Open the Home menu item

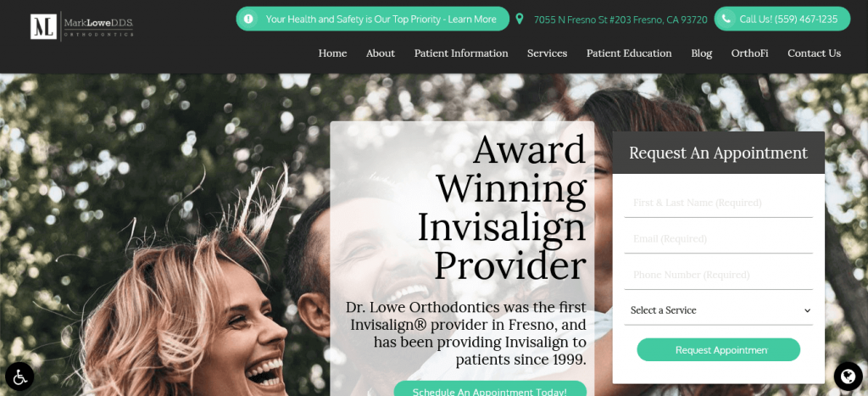point(332,53)
